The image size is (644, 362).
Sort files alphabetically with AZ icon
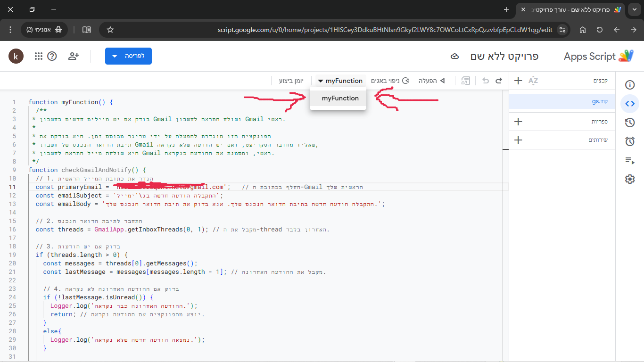tap(533, 81)
